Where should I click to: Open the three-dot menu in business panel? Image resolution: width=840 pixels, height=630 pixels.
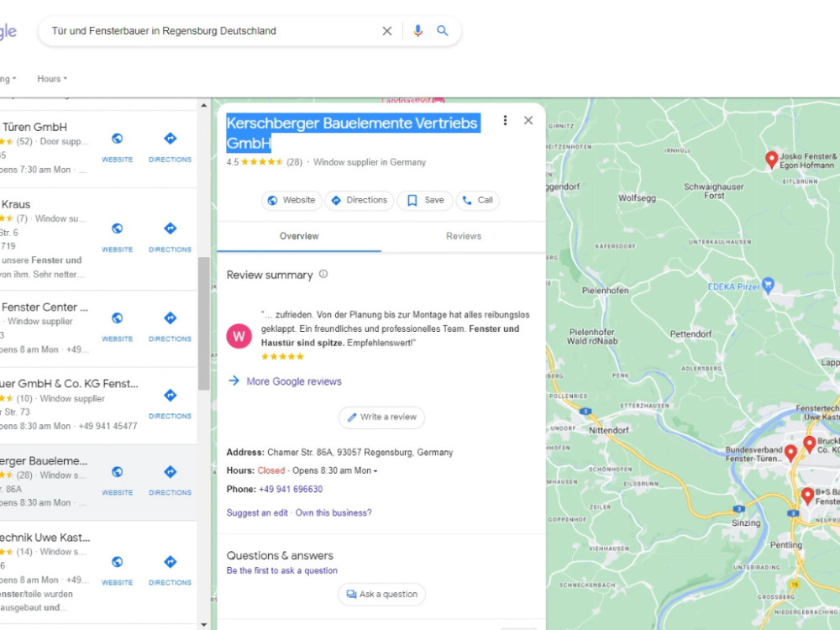505,120
